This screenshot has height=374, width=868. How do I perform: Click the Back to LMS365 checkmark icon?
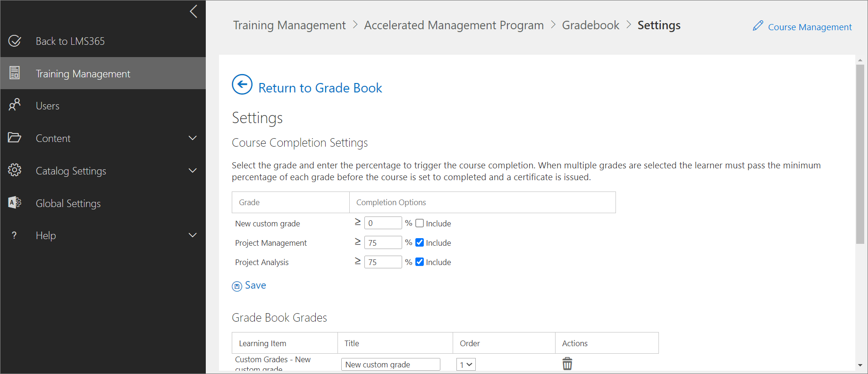click(x=15, y=41)
